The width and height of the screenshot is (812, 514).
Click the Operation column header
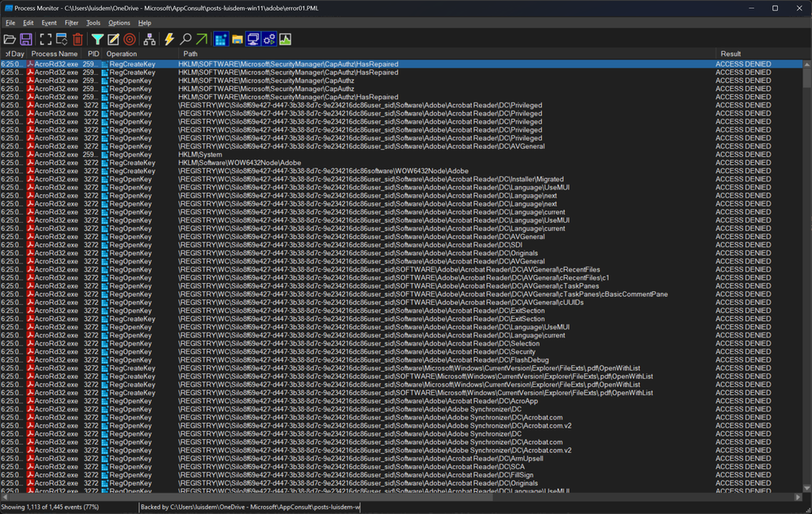click(x=122, y=54)
